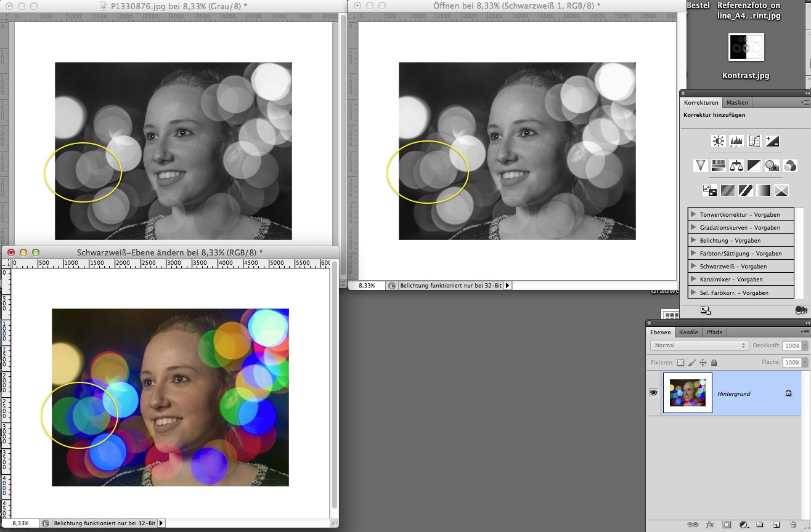Viewport: 811px width, 532px height.
Task: Expand Kanalmixer – Vorgaben presets
Action: click(x=693, y=279)
